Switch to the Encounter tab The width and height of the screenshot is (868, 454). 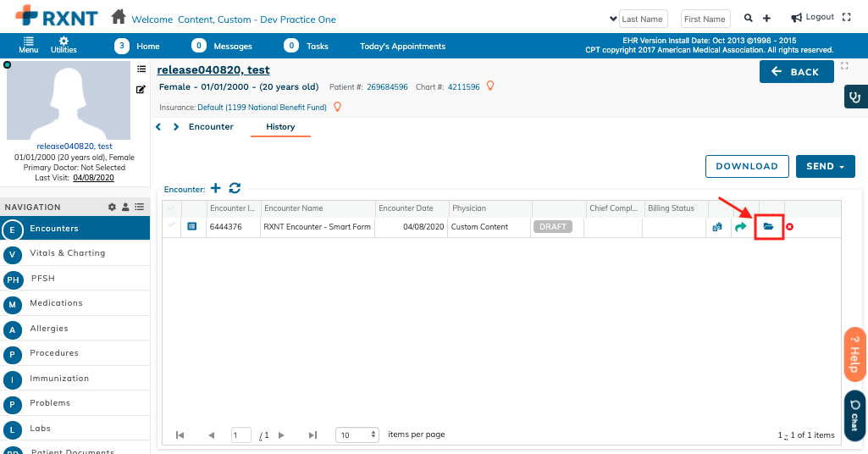click(211, 127)
